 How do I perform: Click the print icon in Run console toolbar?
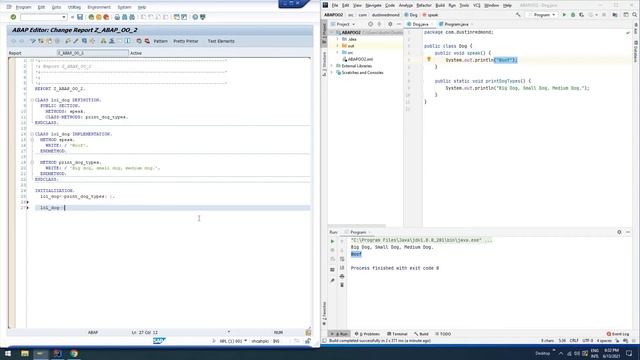342,276
